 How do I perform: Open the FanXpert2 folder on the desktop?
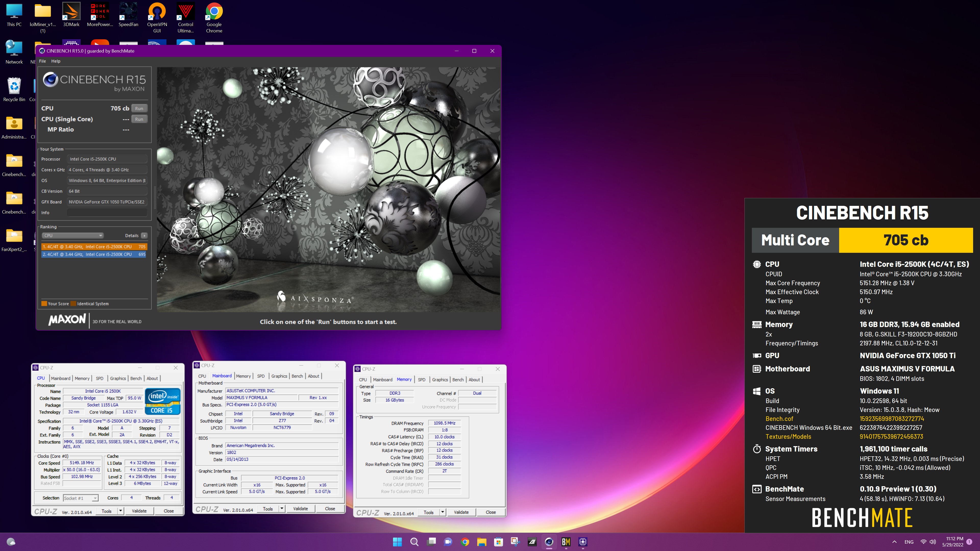pos(14,240)
